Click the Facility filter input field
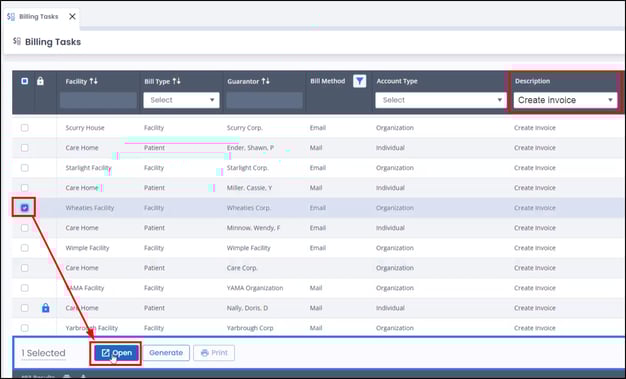This screenshot has height=379, width=626. pos(98,100)
